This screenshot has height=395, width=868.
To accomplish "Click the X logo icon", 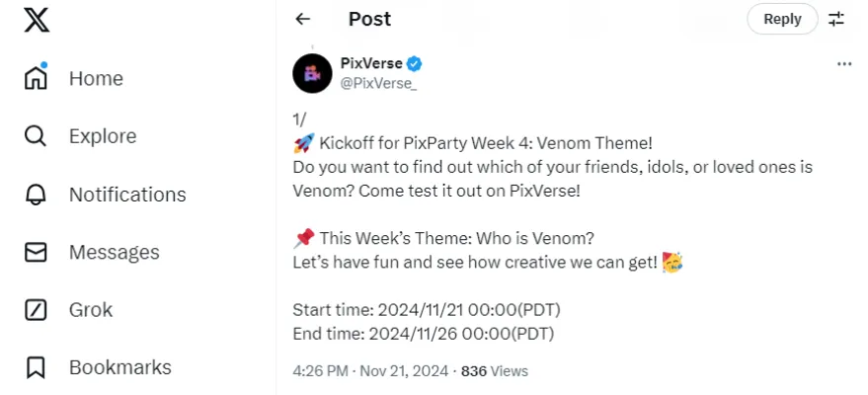I will [37, 20].
